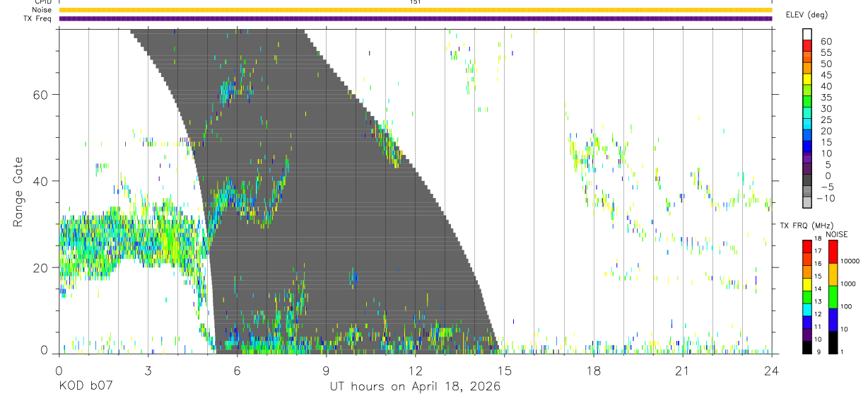868x401 pixels.
Task: Select the yellow Noise bar above the plot
Action: pyautogui.click(x=415, y=10)
